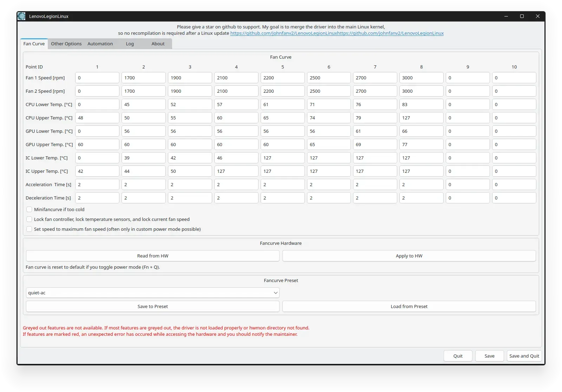This screenshot has width=562, height=392.
Task: Click Acceleration Time field for point 9
Action: (x=468, y=184)
